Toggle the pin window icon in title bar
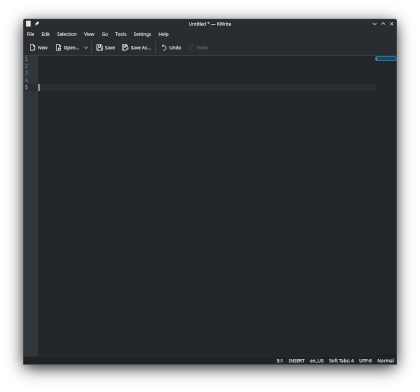 pyautogui.click(x=37, y=24)
